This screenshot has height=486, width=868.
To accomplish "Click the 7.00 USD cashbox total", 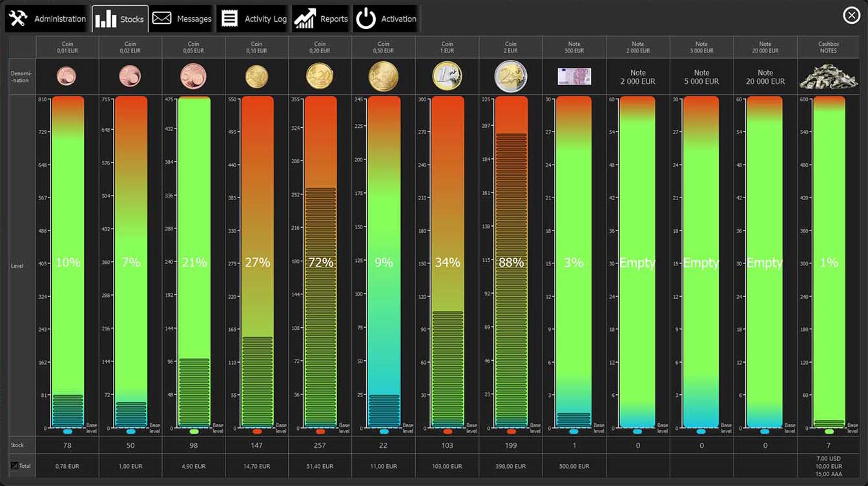I will tap(829, 458).
